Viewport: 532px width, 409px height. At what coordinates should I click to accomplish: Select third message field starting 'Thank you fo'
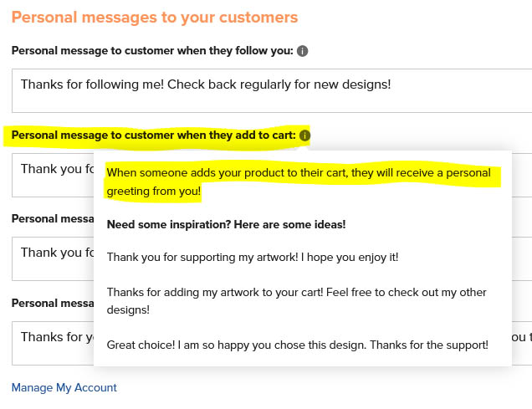[x=53, y=258]
